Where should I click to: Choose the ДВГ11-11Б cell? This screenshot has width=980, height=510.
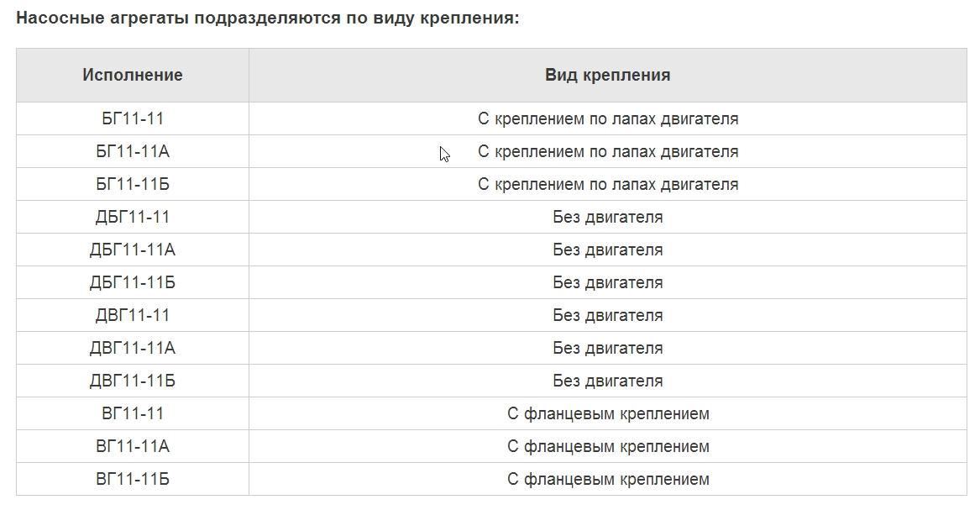(133, 381)
